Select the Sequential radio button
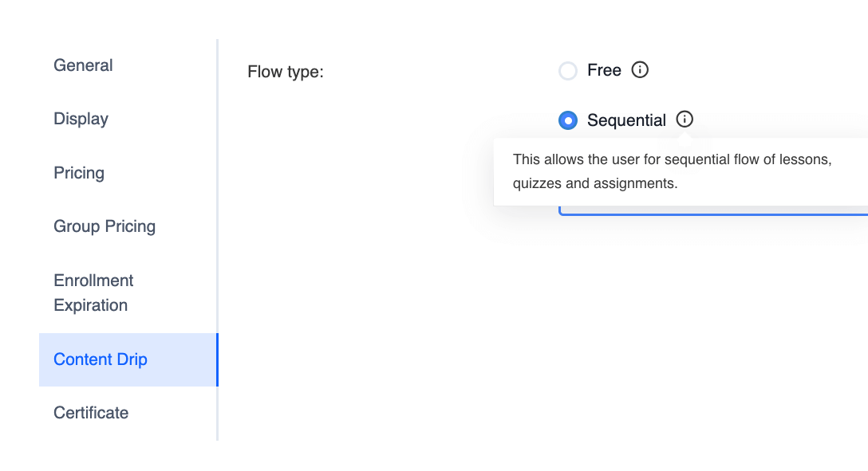 pyautogui.click(x=568, y=120)
